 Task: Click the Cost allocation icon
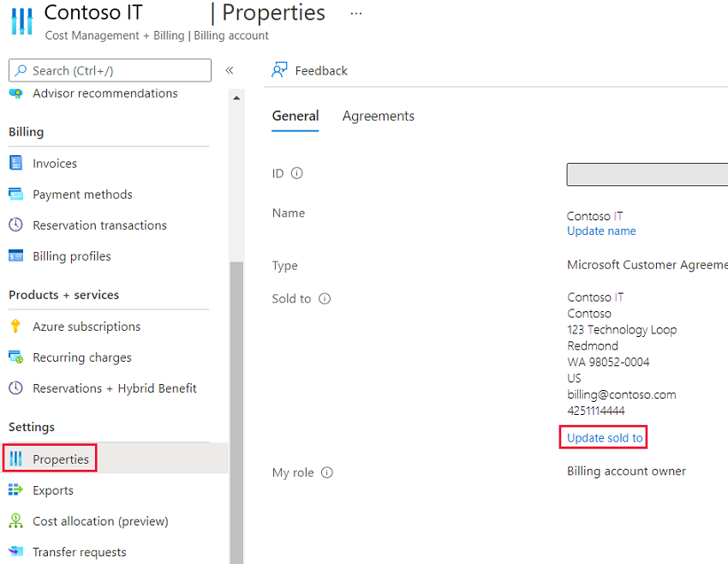pos(15,521)
